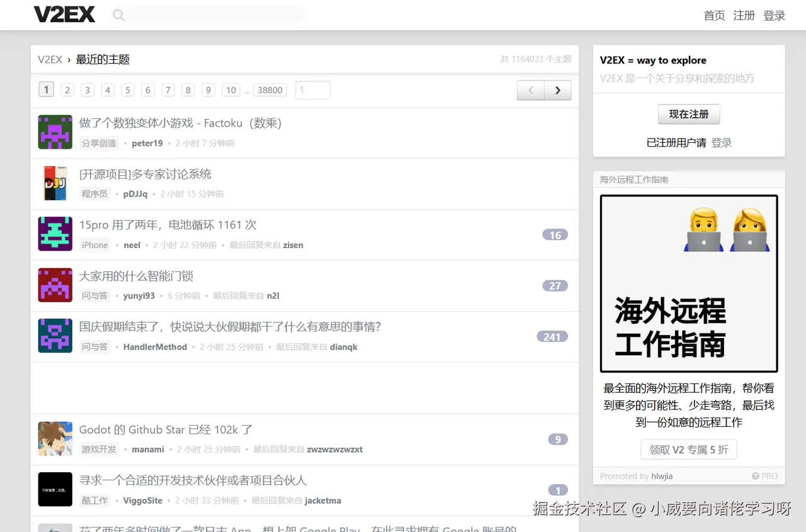Image resolution: width=806 pixels, height=532 pixels.
Task: Click the 241 reply count badge
Action: click(x=552, y=336)
